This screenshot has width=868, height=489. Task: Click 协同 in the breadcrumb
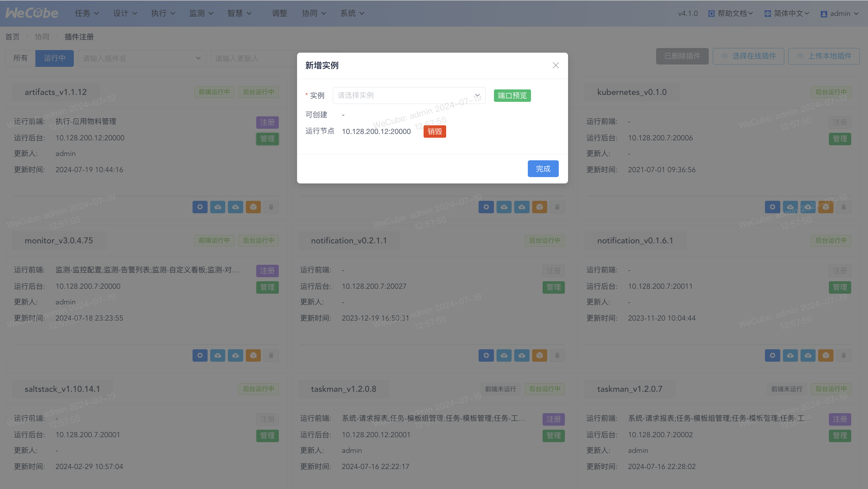pyautogui.click(x=42, y=37)
